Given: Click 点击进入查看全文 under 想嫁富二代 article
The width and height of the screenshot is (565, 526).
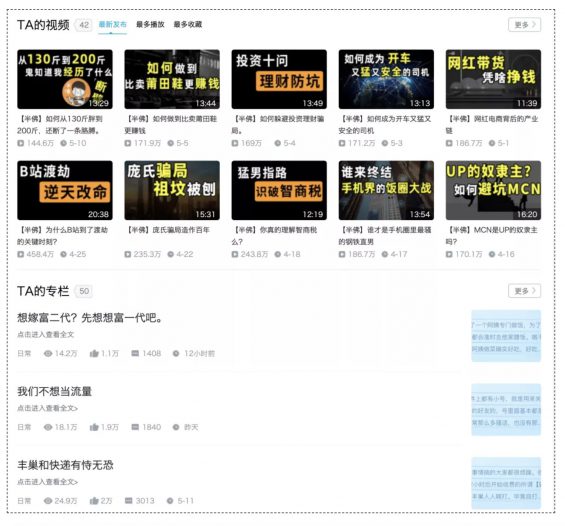Looking at the screenshot, I should tap(45, 335).
